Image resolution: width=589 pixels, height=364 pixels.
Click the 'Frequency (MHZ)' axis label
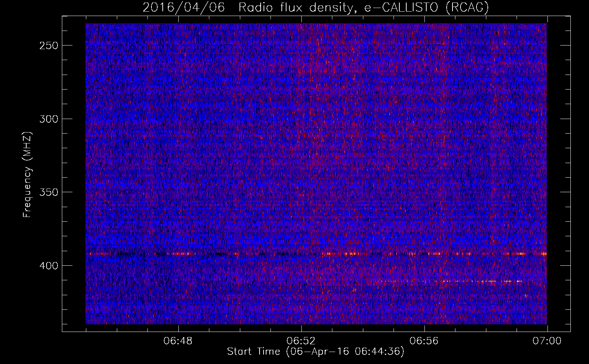27,174
